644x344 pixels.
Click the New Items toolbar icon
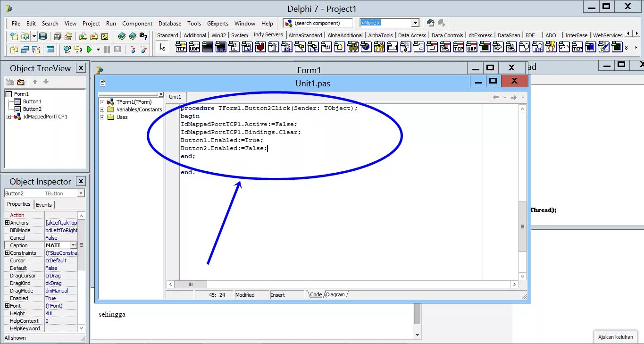click(14, 36)
